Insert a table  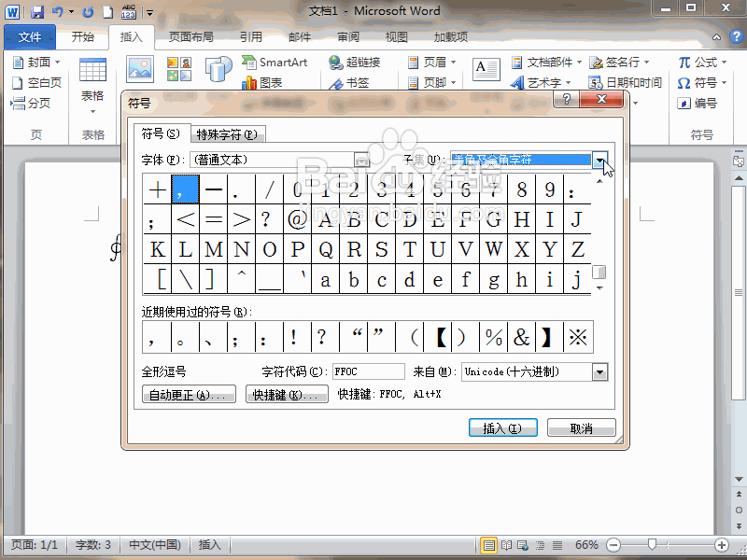(x=92, y=73)
